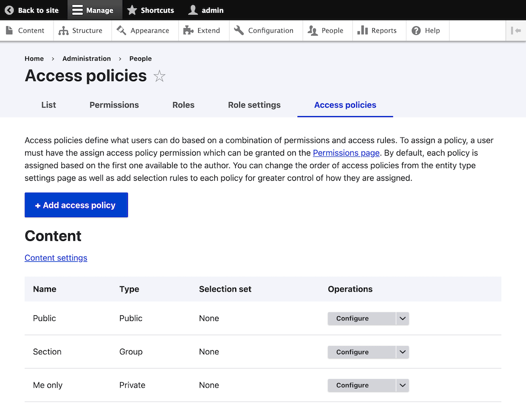Open the Shortcuts star icon
This screenshot has width=526, height=420.
click(x=132, y=10)
